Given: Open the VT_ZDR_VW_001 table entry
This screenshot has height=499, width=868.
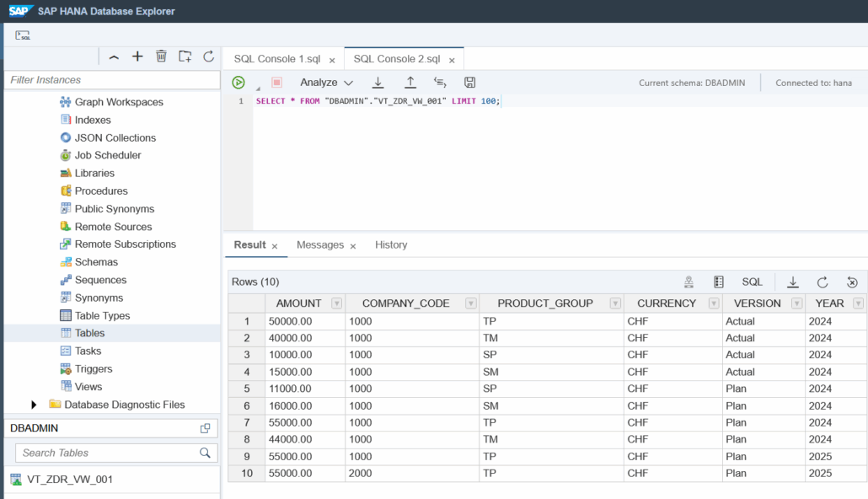Looking at the screenshot, I should coord(70,480).
